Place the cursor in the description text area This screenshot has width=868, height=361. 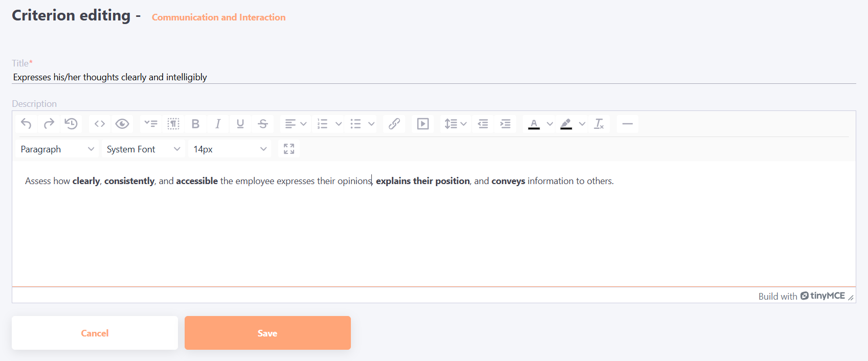click(434, 223)
